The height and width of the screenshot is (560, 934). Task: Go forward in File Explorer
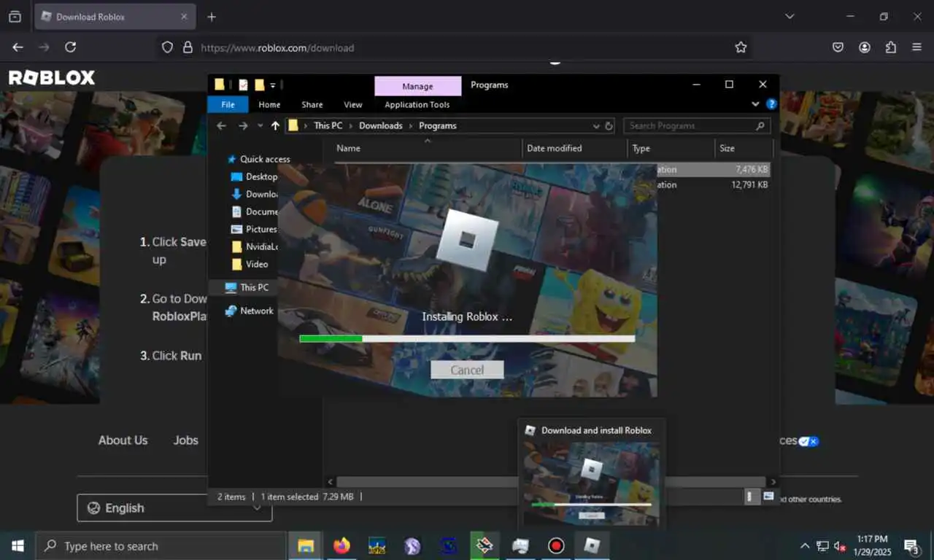[243, 125]
